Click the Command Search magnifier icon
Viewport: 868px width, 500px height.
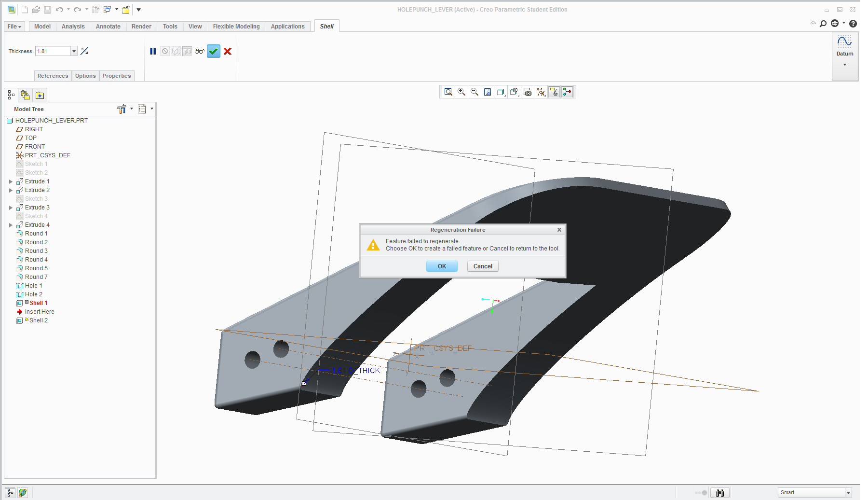click(x=823, y=23)
